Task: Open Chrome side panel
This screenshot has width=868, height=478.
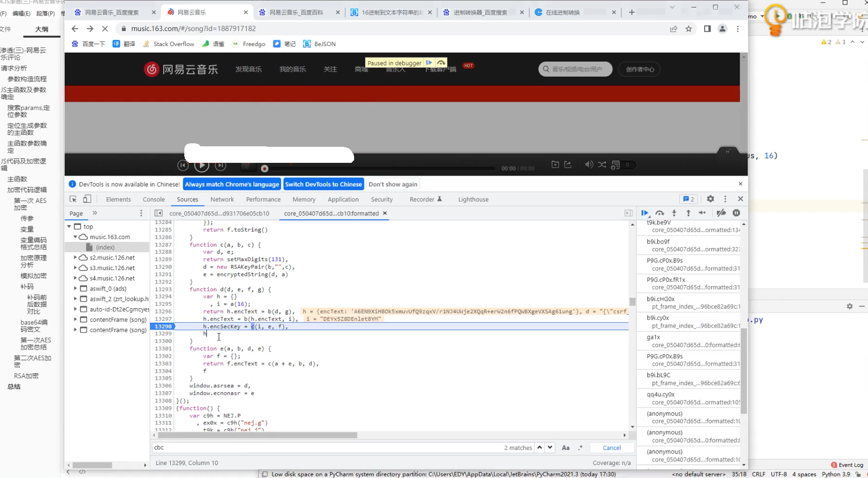Action: click(707, 29)
